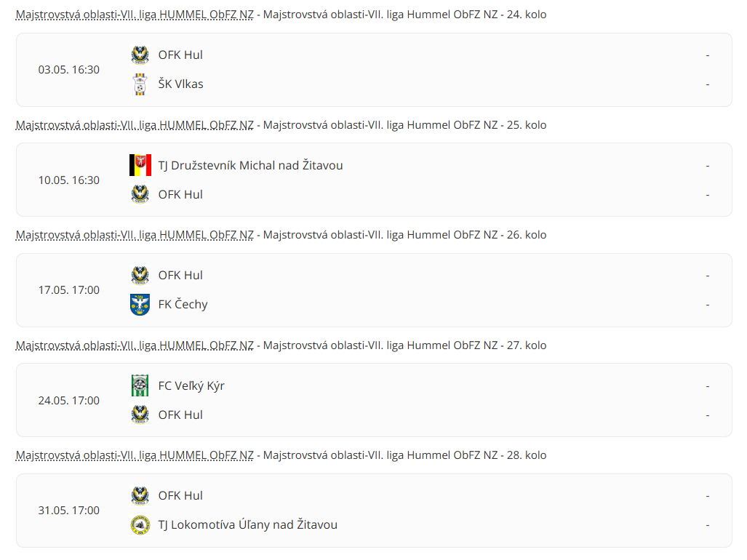Viewport: 747px width, 560px height.
Task: Click the ŠK Vlkas team crest
Action: [x=140, y=84]
